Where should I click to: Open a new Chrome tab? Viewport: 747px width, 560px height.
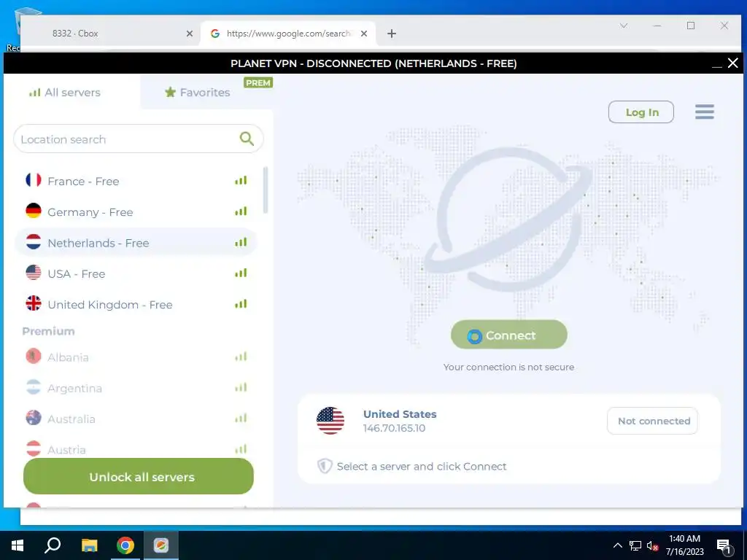point(392,34)
